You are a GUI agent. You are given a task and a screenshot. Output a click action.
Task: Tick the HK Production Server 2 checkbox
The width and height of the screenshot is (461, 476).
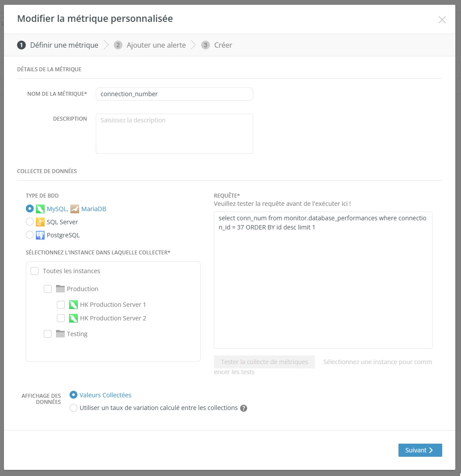[x=61, y=318]
